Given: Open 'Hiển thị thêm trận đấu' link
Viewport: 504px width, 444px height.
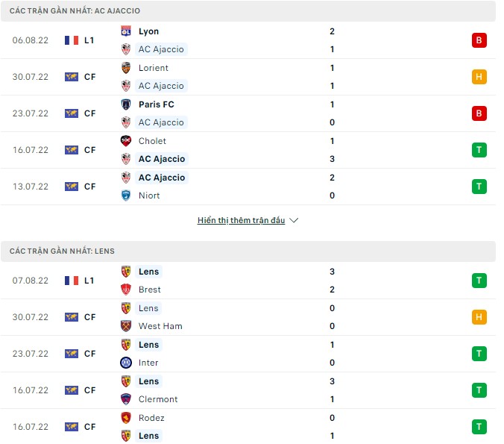Looking at the screenshot, I should tap(241, 221).
